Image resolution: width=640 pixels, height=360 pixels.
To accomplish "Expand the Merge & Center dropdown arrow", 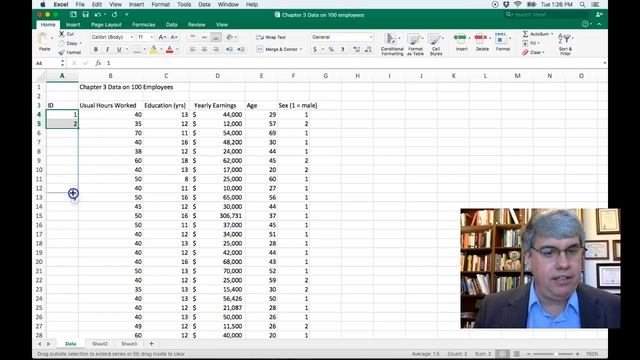I will pyautogui.click(x=301, y=49).
